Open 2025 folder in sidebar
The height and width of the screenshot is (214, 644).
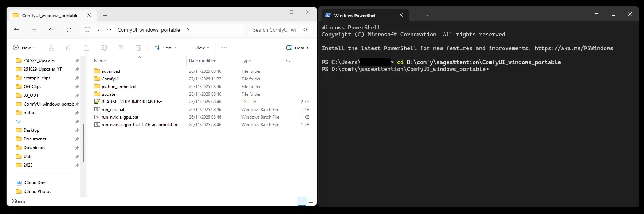coord(28,165)
